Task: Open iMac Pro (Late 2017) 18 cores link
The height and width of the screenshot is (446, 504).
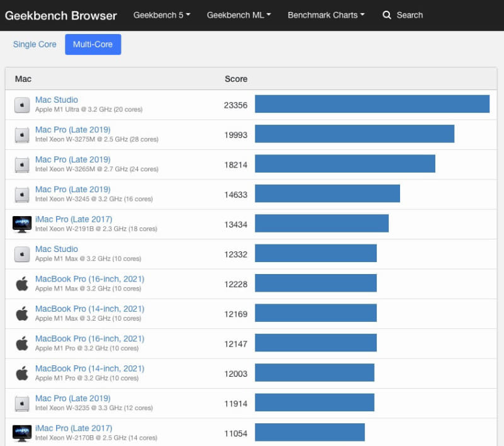Action: pyautogui.click(x=74, y=219)
